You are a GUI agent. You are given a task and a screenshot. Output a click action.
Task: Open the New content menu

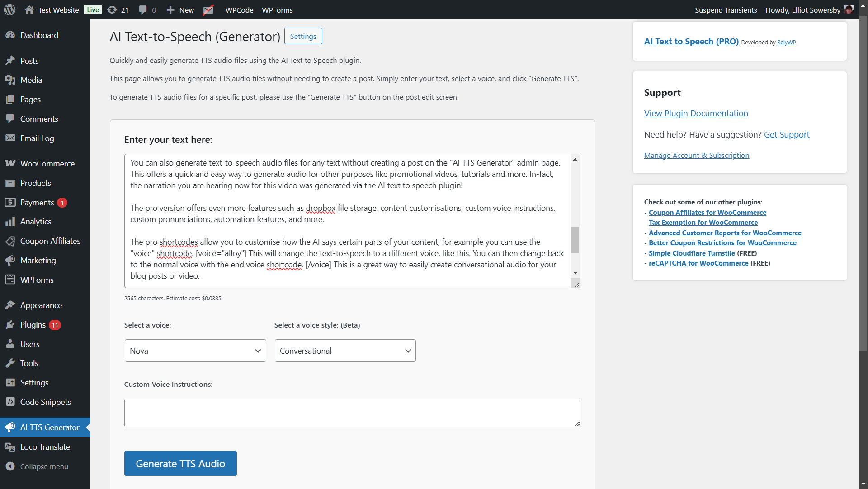(179, 9)
